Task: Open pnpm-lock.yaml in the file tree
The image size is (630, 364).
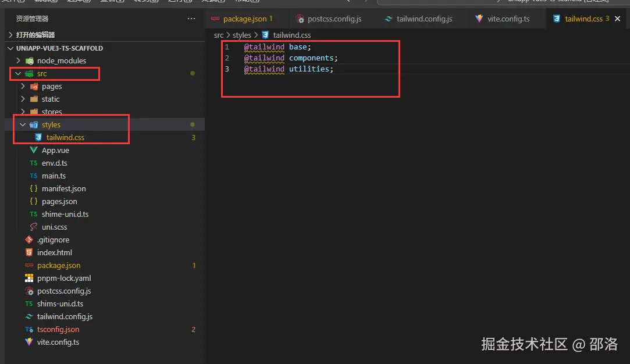Action: [64, 278]
